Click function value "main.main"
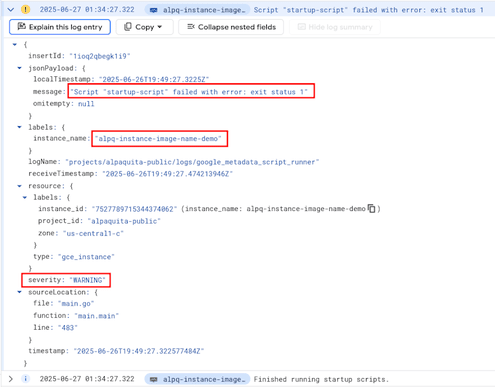This screenshot has height=387, width=495. [97, 316]
